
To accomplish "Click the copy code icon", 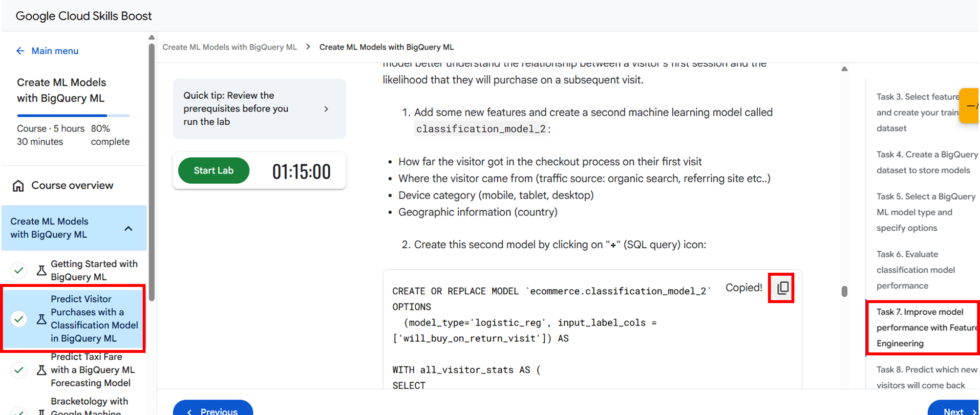I will [783, 288].
